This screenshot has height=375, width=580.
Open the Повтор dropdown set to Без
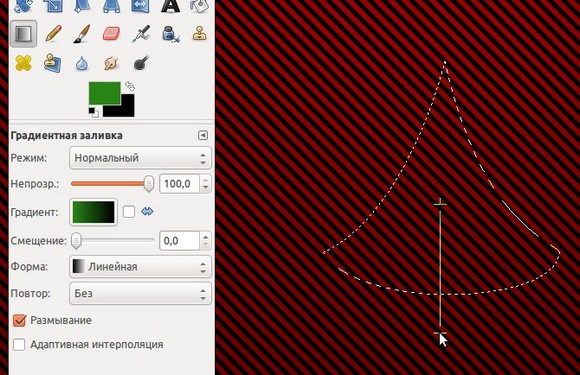tap(140, 294)
